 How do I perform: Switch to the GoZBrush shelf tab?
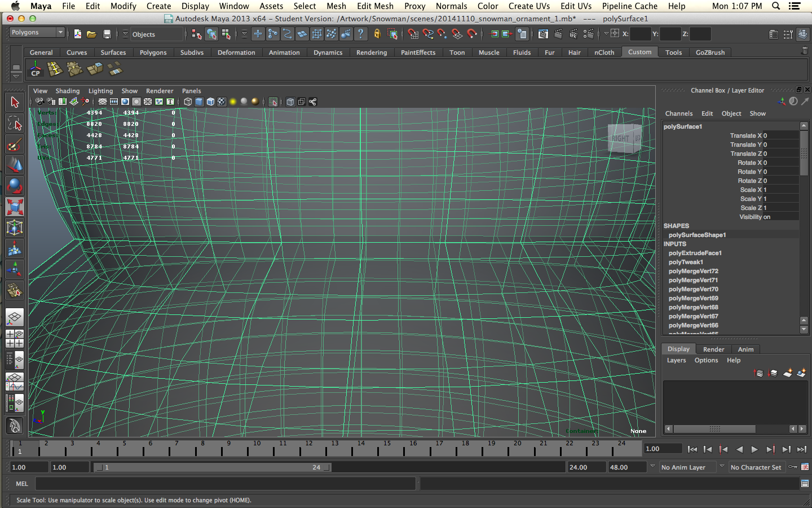[x=710, y=52]
